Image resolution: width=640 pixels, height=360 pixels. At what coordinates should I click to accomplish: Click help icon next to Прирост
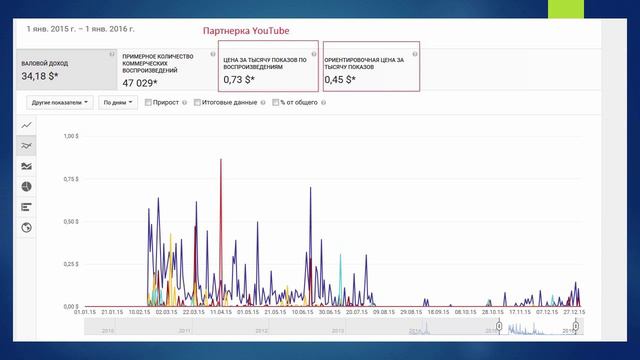click(x=184, y=103)
